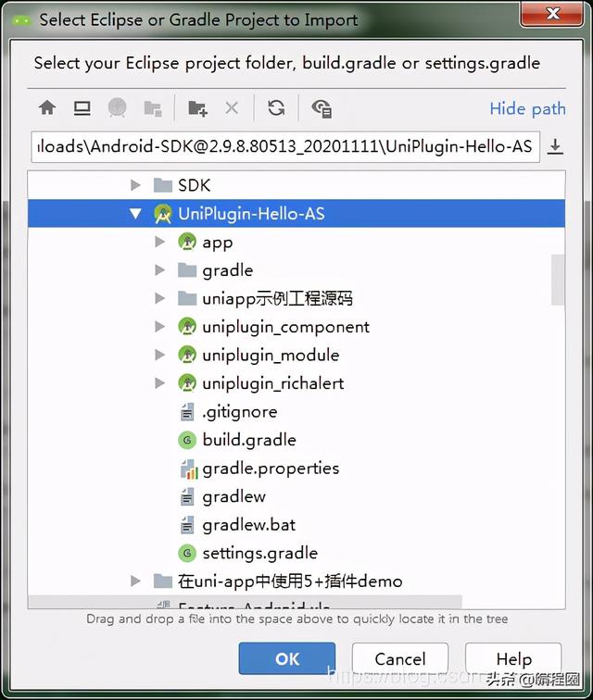Select the .gitignore file

point(296,411)
